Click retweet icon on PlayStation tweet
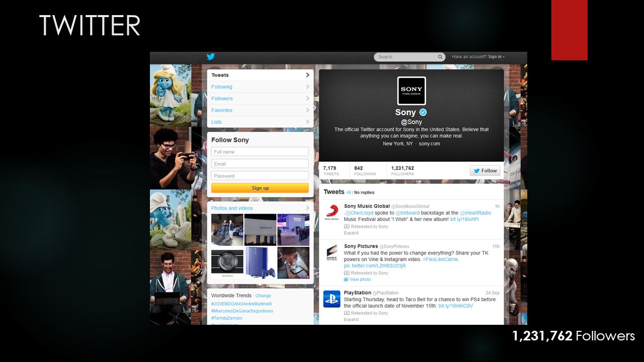Screen dimensions: 644x362 347,313
